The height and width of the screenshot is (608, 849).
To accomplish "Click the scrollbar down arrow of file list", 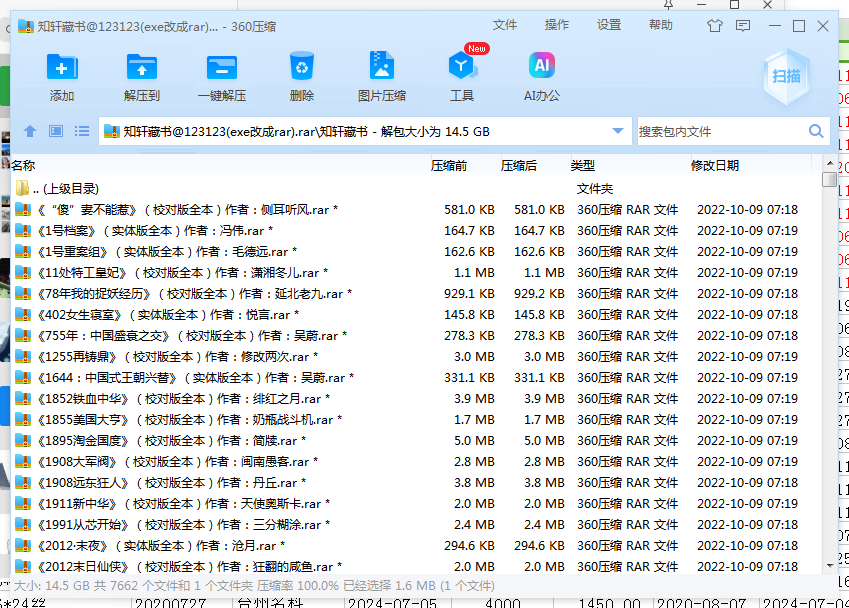I will 830,566.
